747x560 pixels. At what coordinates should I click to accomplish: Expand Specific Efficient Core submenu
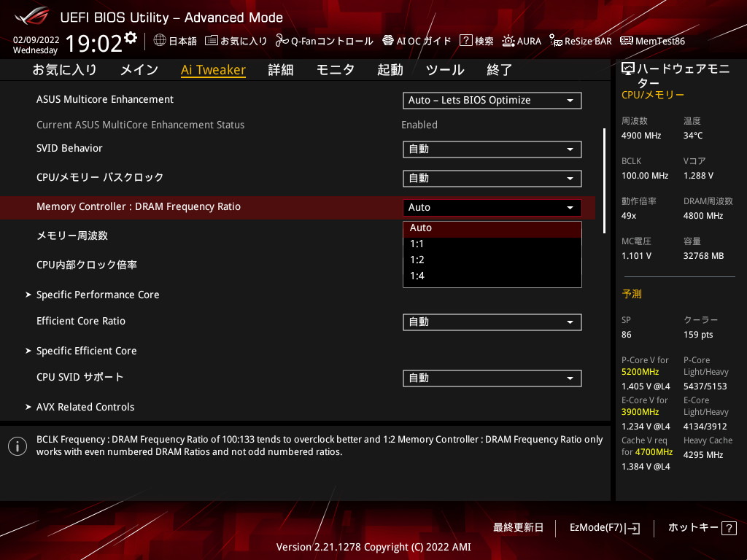(x=86, y=351)
